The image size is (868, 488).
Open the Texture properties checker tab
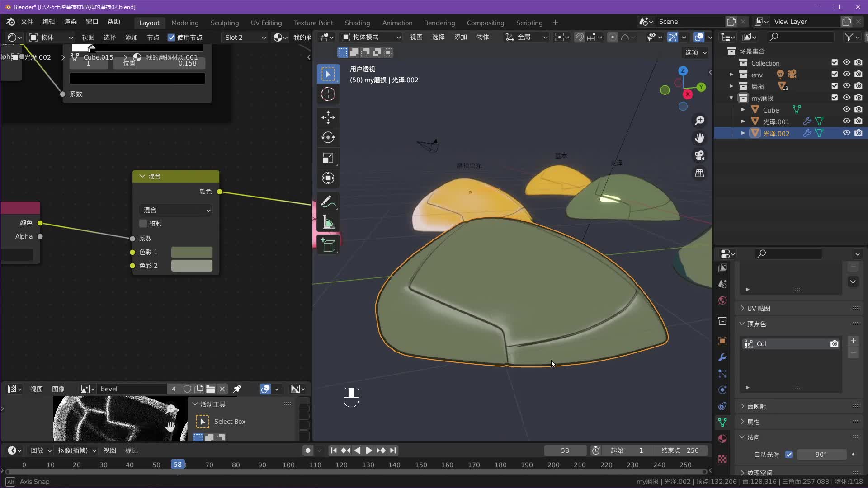pos(722,459)
